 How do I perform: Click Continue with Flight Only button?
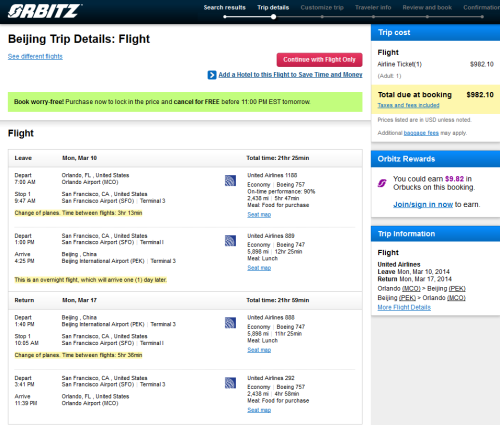click(319, 60)
